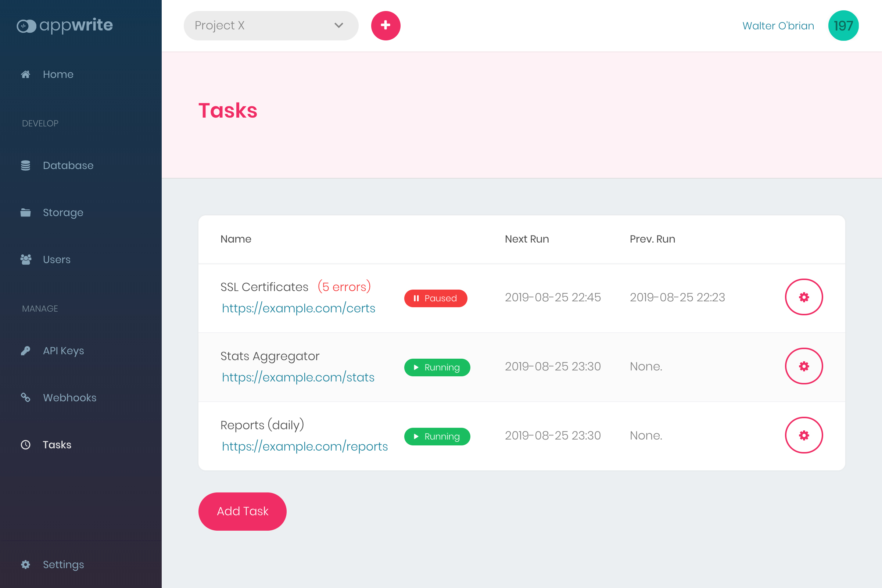The height and width of the screenshot is (588, 882).
Task: Go to Home in sidebar
Action: [58, 74]
